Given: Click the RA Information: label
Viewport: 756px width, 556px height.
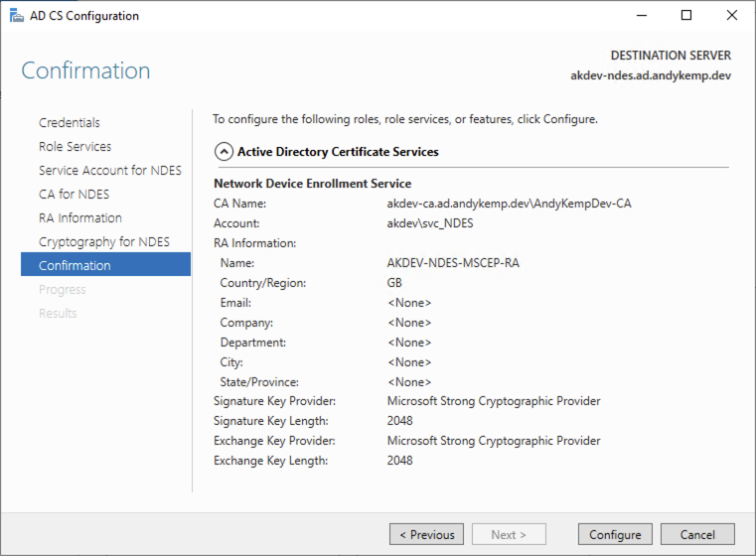Looking at the screenshot, I should click(255, 243).
